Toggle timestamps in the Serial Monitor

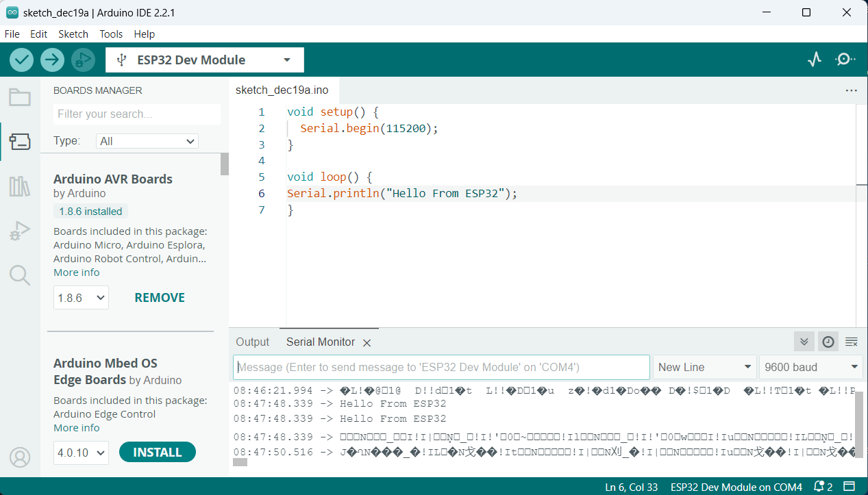828,342
